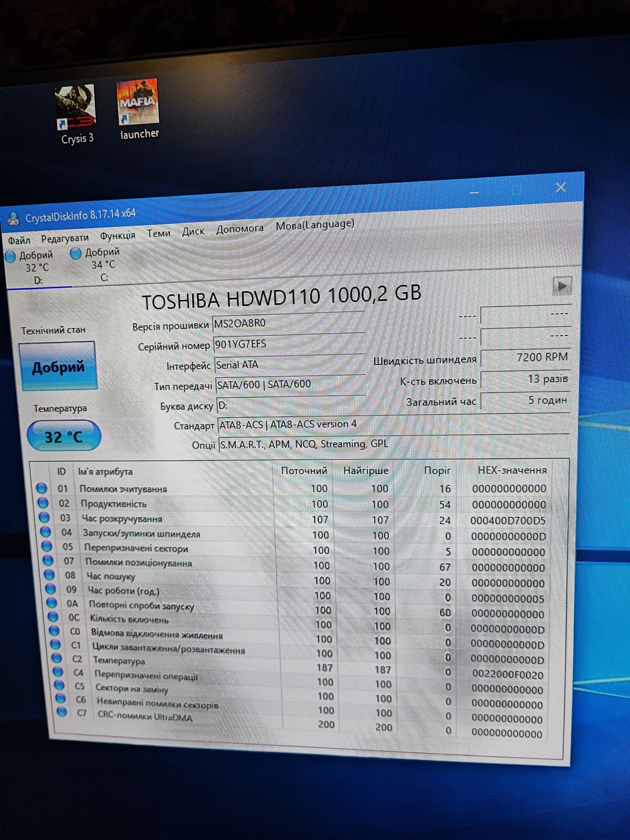Click the blue health icon of disk C:
The height and width of the screenshot is (840, 630).
pos(76,253)
